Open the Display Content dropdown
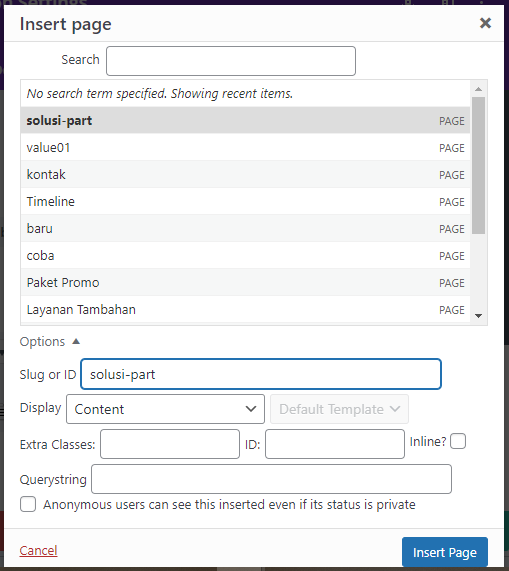The width and height of the screenshot is (509, 571). point(165,409)
